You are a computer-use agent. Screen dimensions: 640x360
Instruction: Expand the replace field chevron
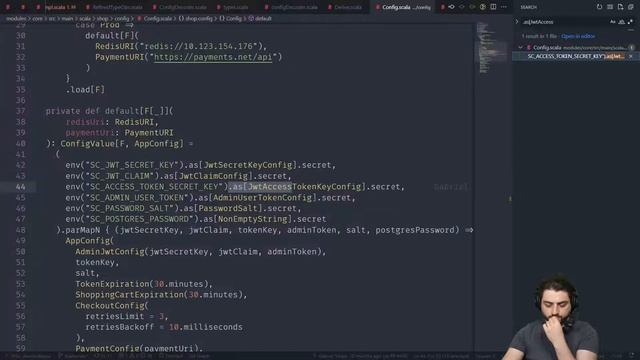pyautogui.click(x=517, y=22)
